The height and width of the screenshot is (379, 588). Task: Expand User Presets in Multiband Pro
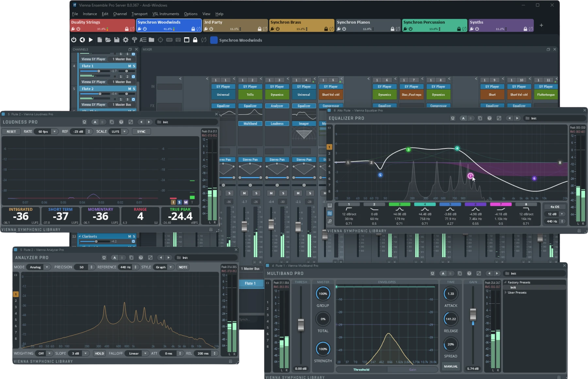[506, 292]
